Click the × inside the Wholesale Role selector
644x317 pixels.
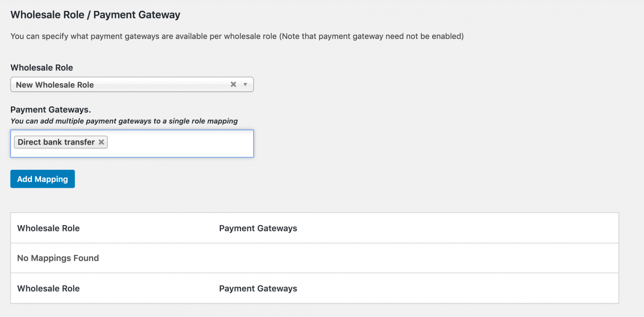click(x=234, y=84)
